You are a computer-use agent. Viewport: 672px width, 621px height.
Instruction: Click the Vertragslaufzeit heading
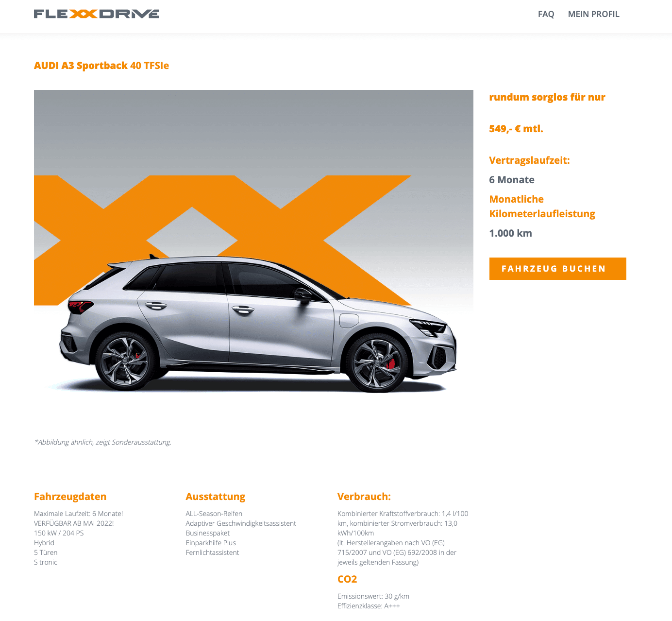coord(529,160)
